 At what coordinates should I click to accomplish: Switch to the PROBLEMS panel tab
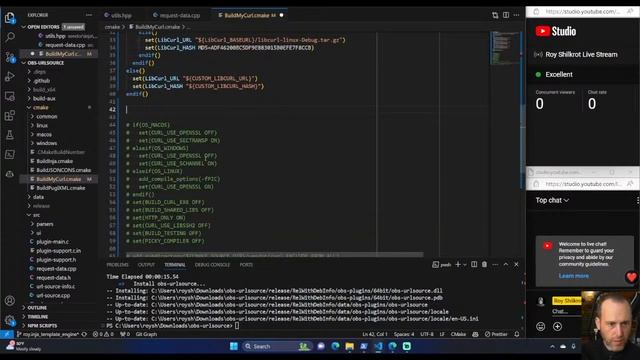(x=118, y=265)
